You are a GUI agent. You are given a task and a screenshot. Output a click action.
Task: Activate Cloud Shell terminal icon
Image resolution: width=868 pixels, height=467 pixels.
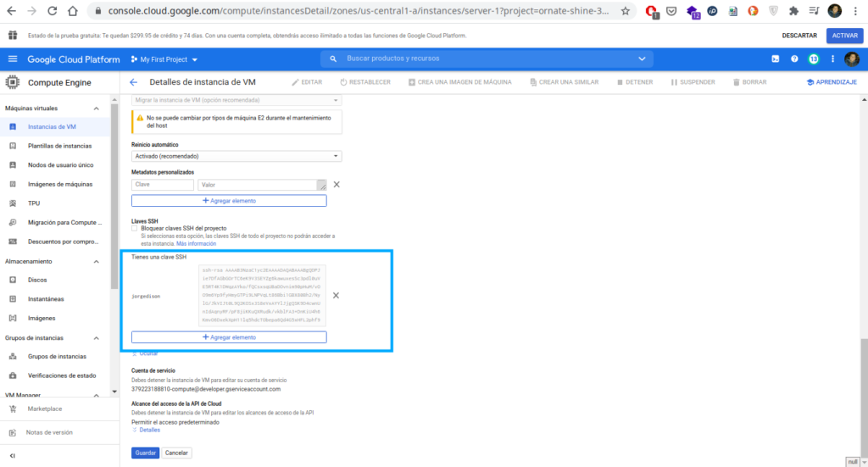click(775, 59)
